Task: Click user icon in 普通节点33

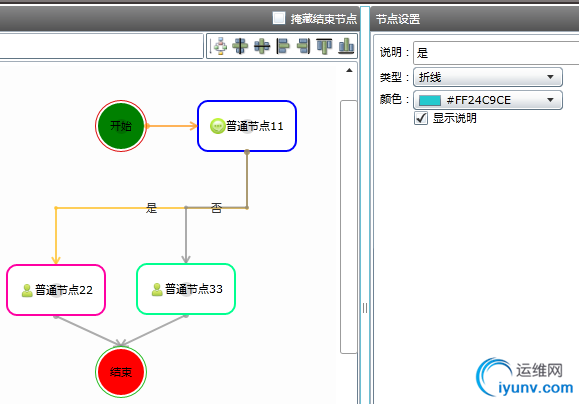Action: pos(157,290)
